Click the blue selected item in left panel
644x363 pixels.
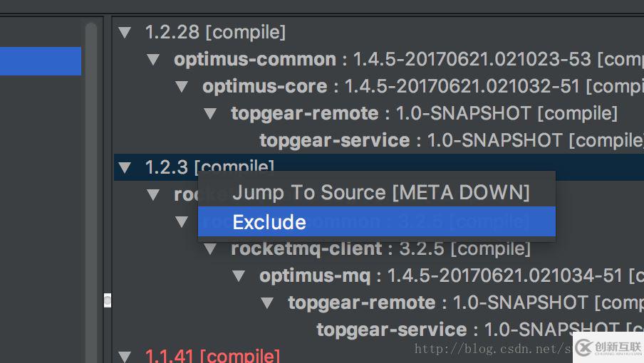coord(41,61)
